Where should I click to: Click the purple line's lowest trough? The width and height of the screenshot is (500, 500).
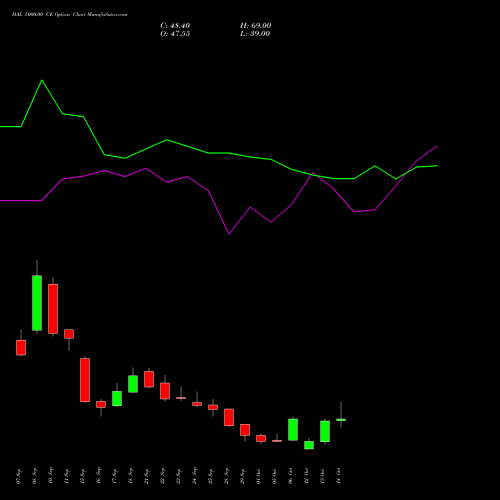coord(229,234)
